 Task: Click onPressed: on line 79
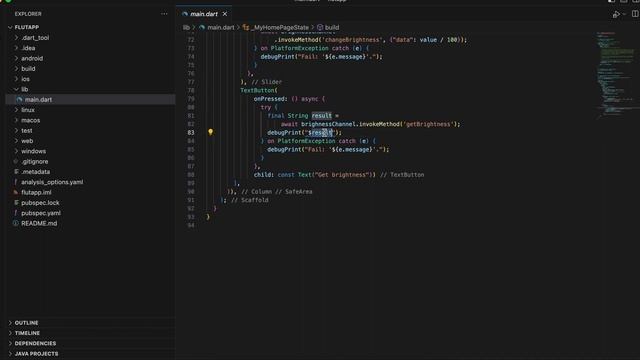pyautogui.click(x=270, y=99)
